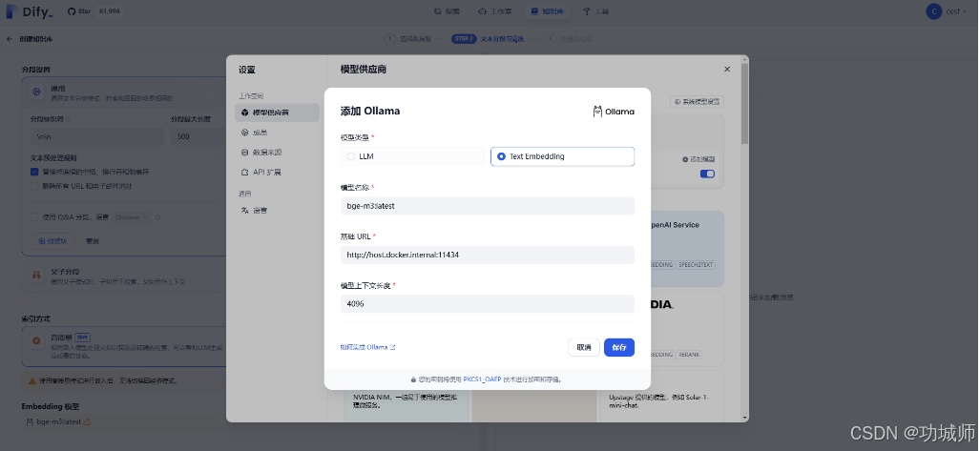Click the Cancel button in Ollama dialog
This screenshot has height=451, width=980.
(x=584, y=347)
